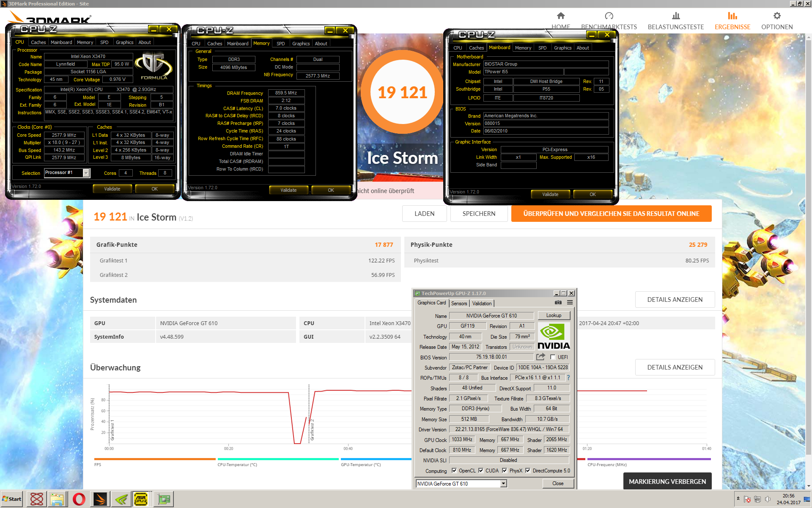Toggle the UEFI checkbox in GPU-Z
Screen dimensions: 812x508
coord(552,357)
